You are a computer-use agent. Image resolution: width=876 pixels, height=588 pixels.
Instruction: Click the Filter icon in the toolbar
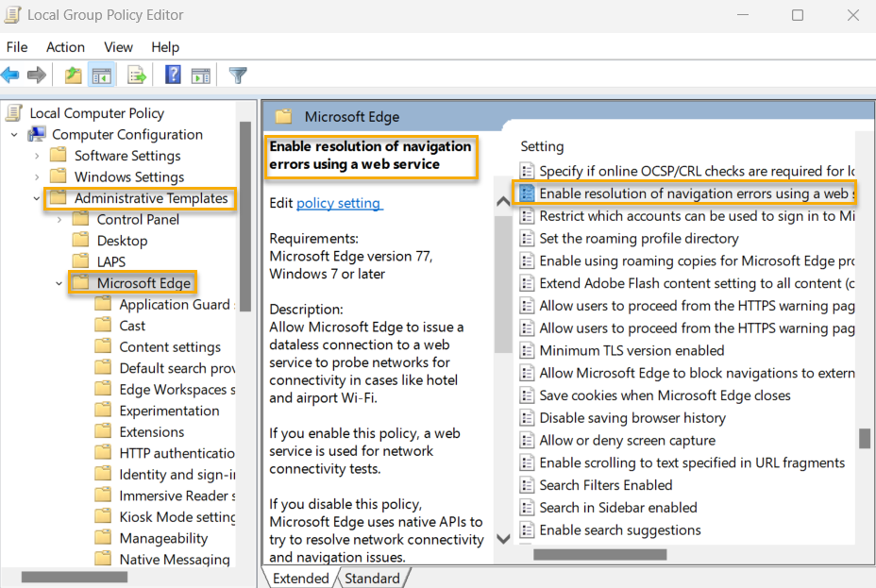(x=237, y=75)
